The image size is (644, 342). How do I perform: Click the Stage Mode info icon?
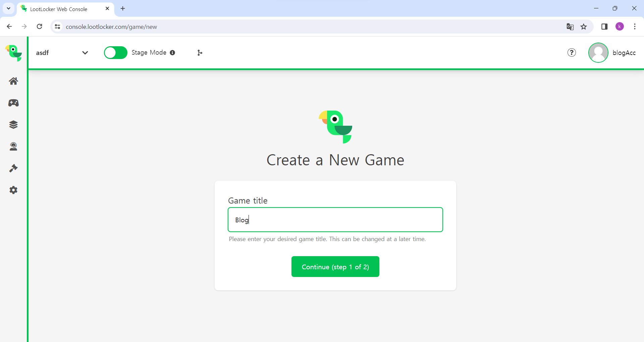[172, 53]
